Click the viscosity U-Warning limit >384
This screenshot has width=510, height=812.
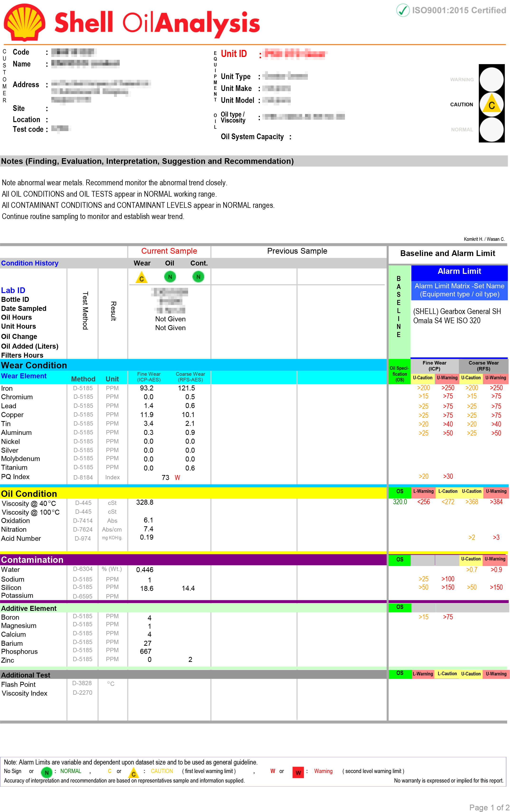[496, 502]
